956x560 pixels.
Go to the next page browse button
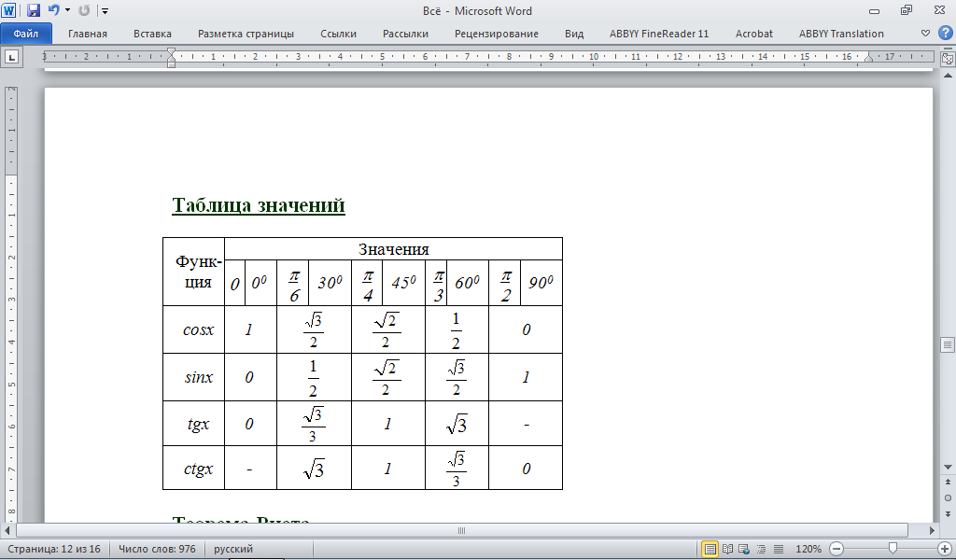948,513
